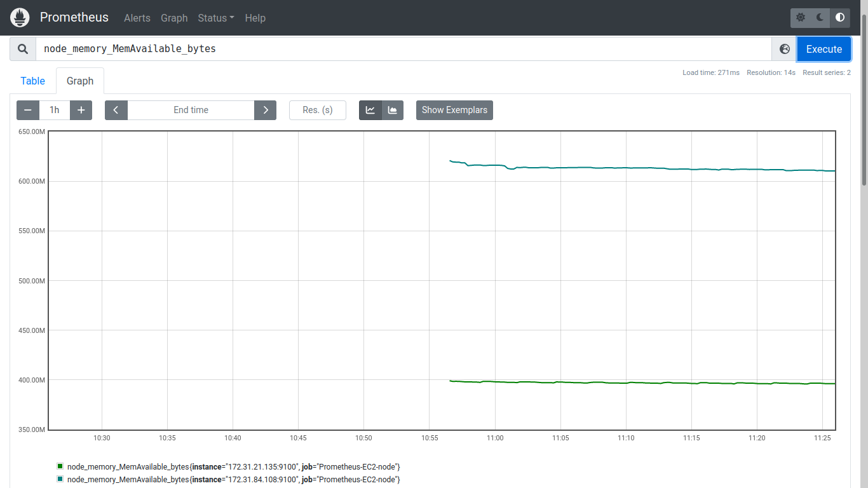The height and width of the screenshot is (488, 868).
Task: Select the Graph tab
Action: click(80, 81)
